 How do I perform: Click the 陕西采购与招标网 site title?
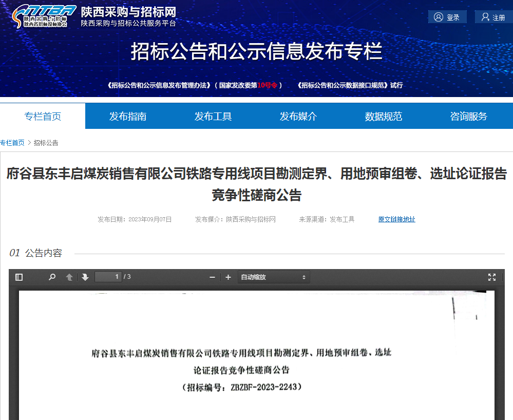pyautogui.click(x=128, y=12)
